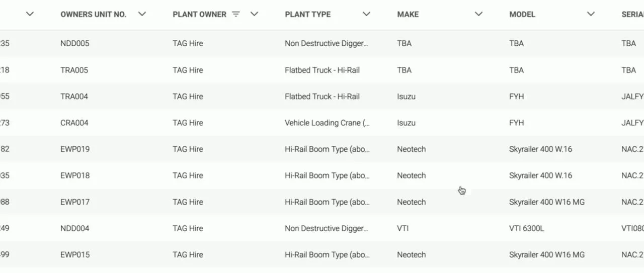Screen dimensions: 644x273
Task: Click Neotech make in the EWP017 row
Action: click(411, 202)
